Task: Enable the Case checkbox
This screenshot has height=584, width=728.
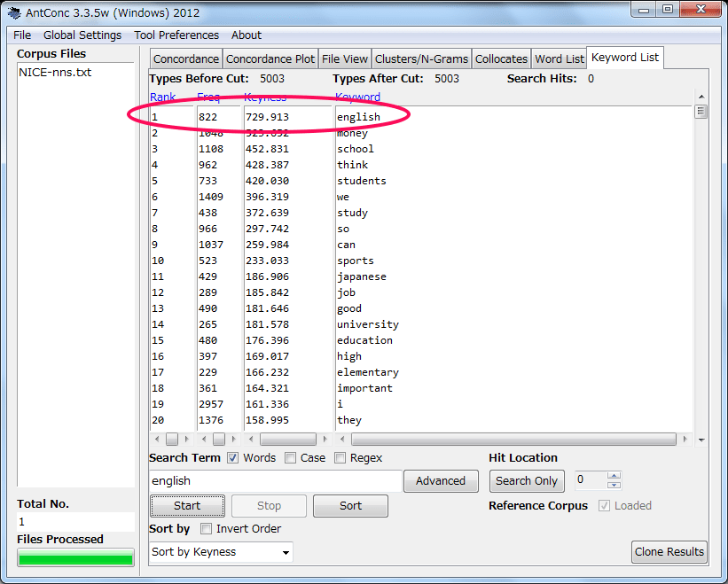Action: pyautogui.click(x=290, y=457)
